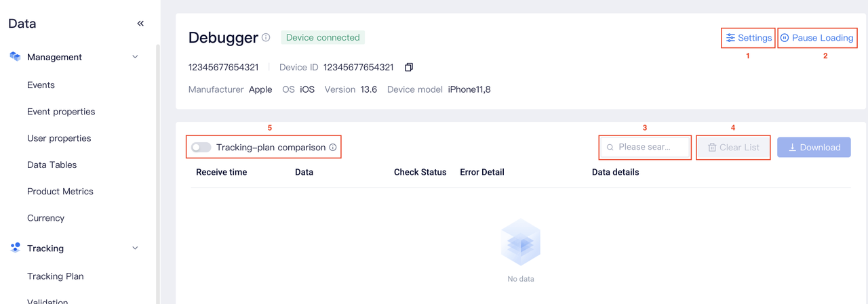This screenshot has height=304, width=868.
Task: Open Events in the sidebar
Action: tap(41, 85)
